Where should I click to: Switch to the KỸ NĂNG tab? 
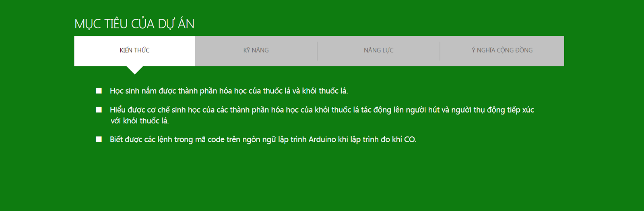(256, 51)
